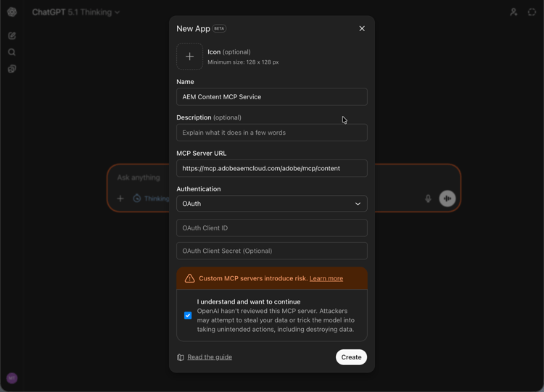
Task: Click the MCP Server URL field
Action: [272, 168]
